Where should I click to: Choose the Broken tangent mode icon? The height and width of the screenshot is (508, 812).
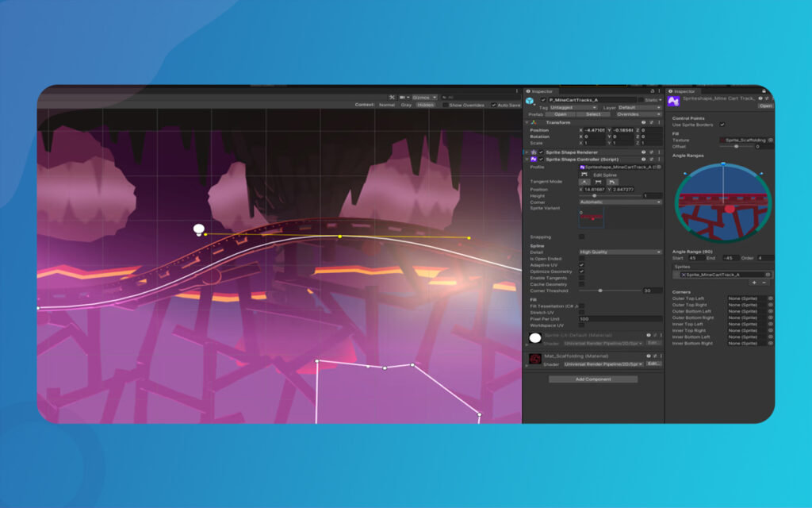(612, 182)
